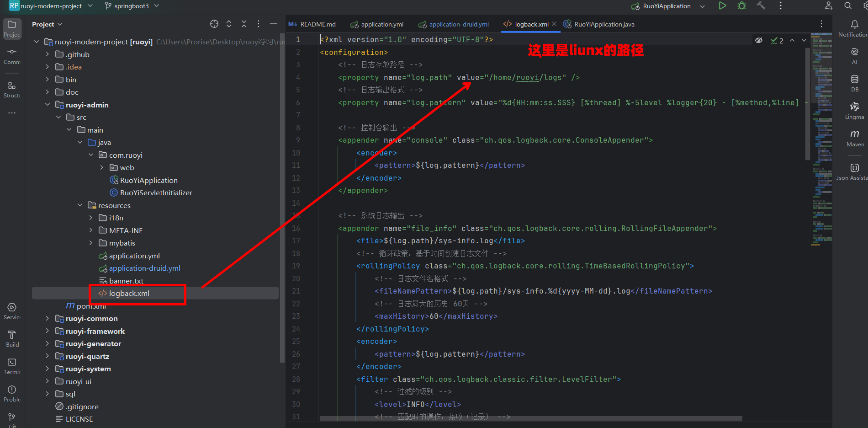
Task: Open the springboot3 branch dropdown
Action: 132,6
